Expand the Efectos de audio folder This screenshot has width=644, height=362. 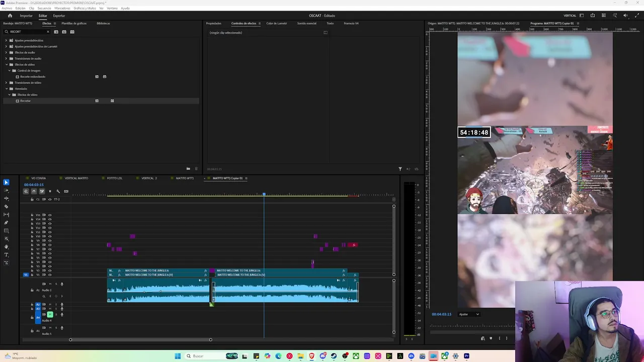pyautogui.click(x=6, y=52)
